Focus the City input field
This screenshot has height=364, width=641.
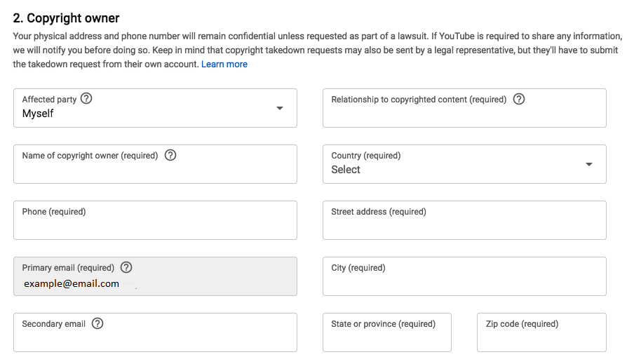(464, 281)
